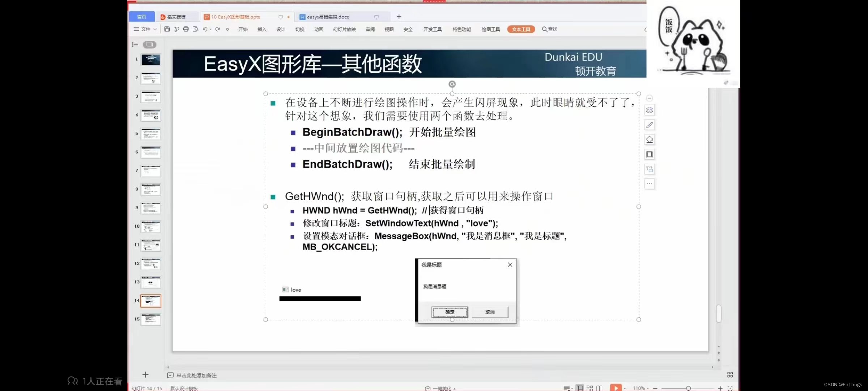This screenshot has width=868, height=391.
Task: Switch to the 插入 ribbon tab
Action: [261, 29]
